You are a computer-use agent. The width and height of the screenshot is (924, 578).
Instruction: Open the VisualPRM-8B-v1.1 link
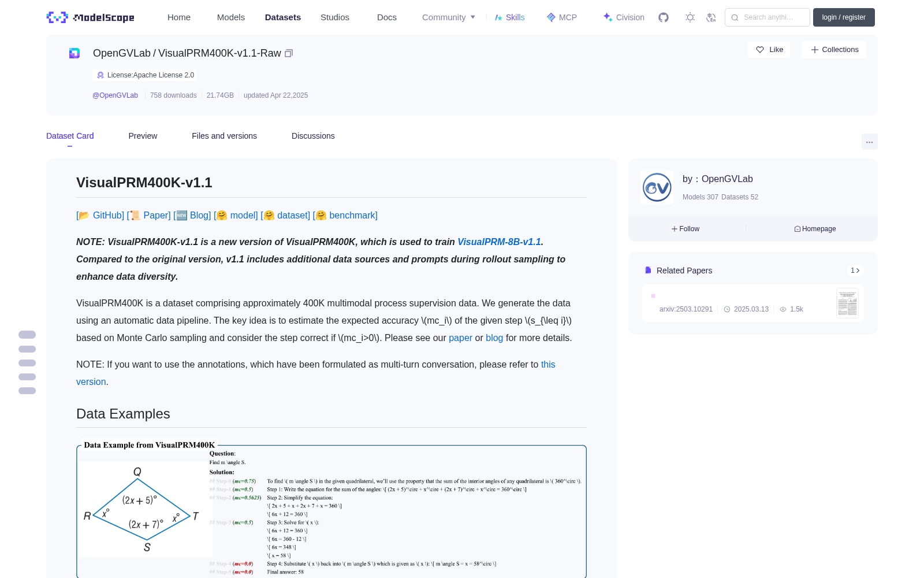point(499,242)
